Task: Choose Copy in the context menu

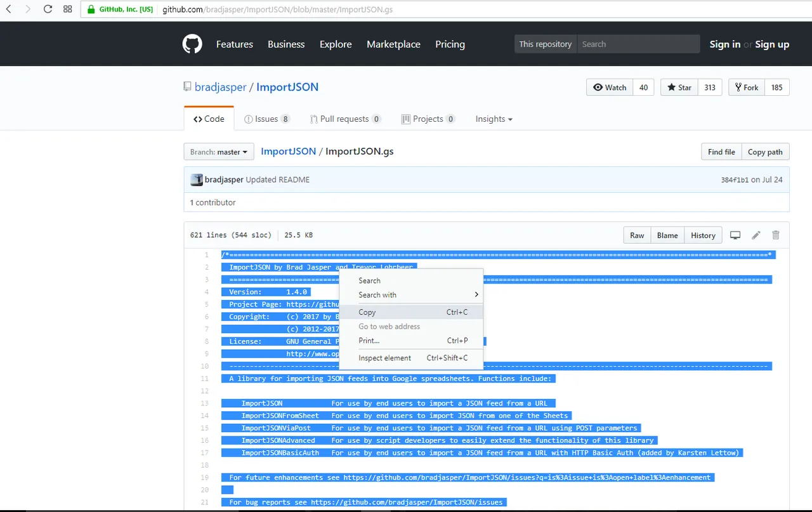Action: tap(411, 312)
